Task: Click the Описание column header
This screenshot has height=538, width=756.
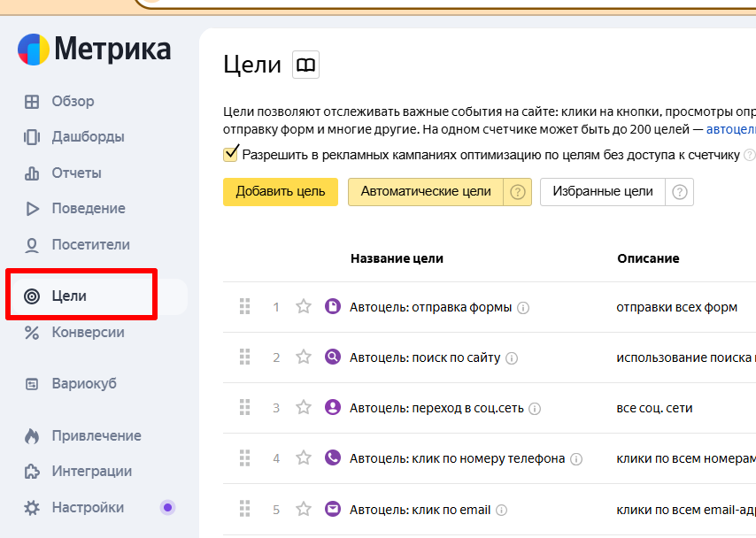Action: click(x=648, y=258)
